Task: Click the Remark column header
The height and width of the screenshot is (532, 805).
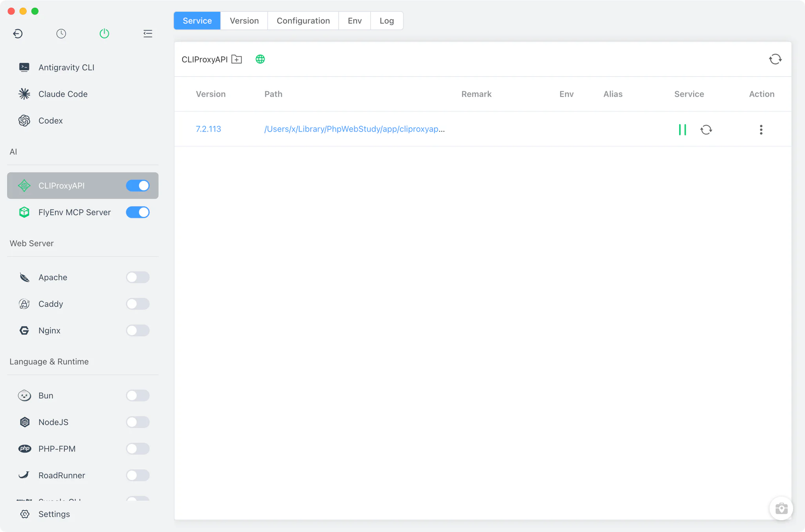Action: [x=476, y=94]
